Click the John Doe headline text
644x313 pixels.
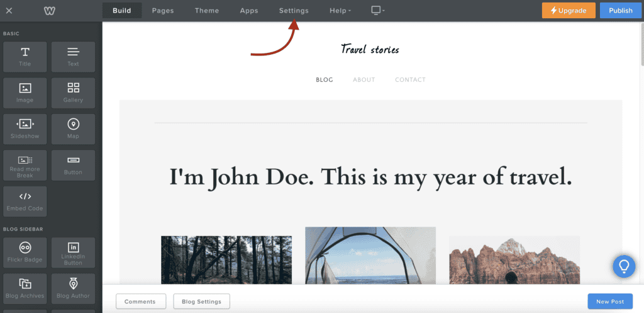point(371,177)
